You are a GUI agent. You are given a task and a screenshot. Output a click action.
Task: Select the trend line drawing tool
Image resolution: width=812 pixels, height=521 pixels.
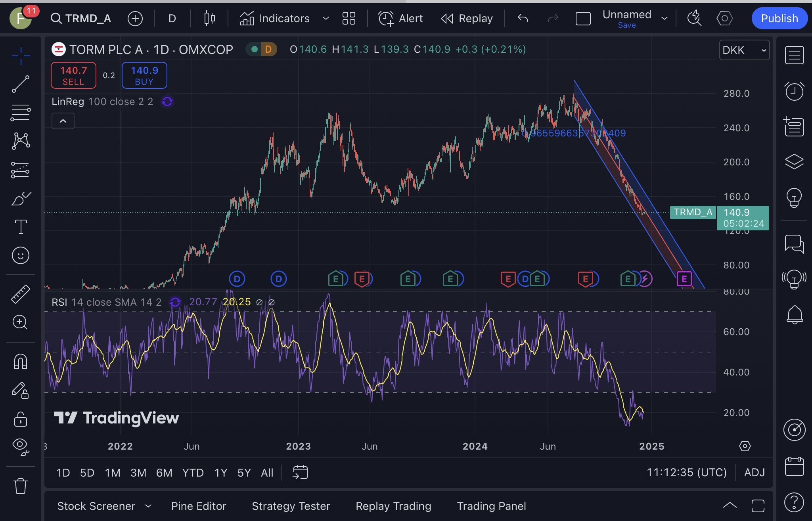point(21,84)
